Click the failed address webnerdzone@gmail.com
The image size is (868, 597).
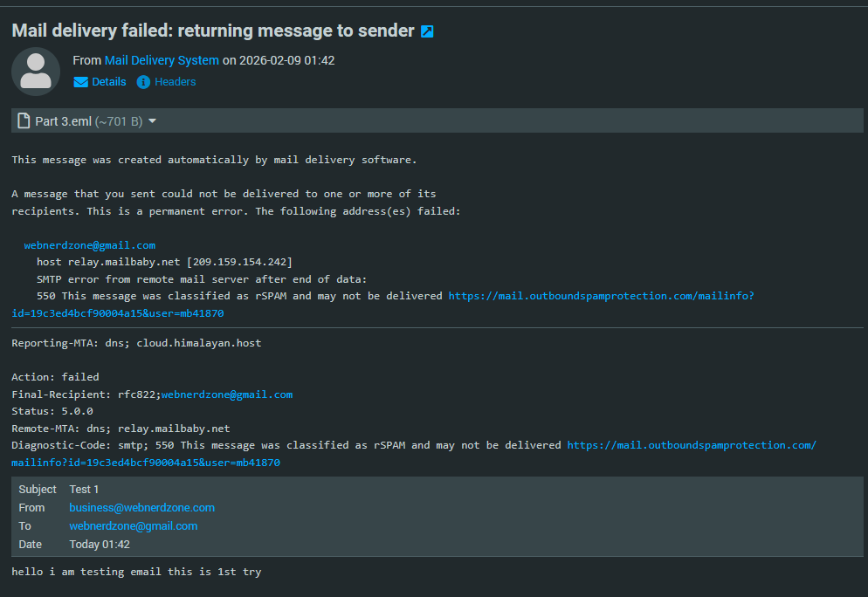tap(90, 245)
